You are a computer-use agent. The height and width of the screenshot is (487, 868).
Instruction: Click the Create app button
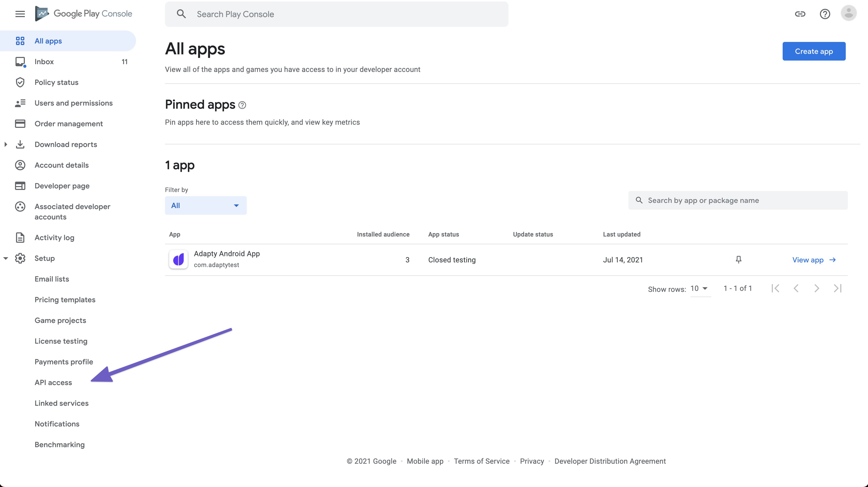[813, 51]
